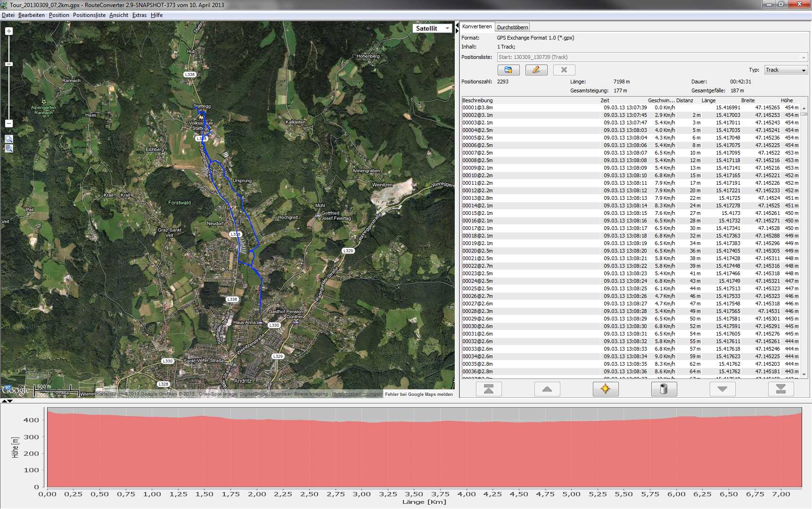Switch to the Durchstöbern tab
Image resolution: width=812 pixels, height=509 pixels.
[x=512, y=27]
